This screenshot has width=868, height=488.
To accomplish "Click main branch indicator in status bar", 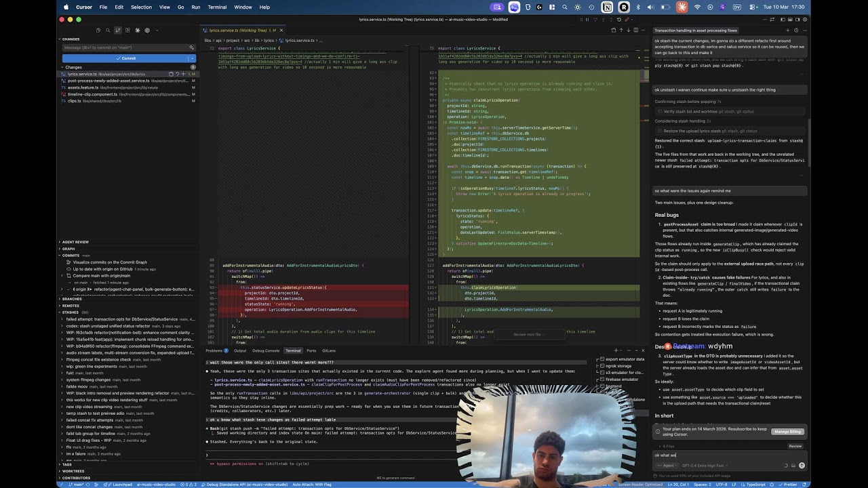I will click(x=75, y=485).
